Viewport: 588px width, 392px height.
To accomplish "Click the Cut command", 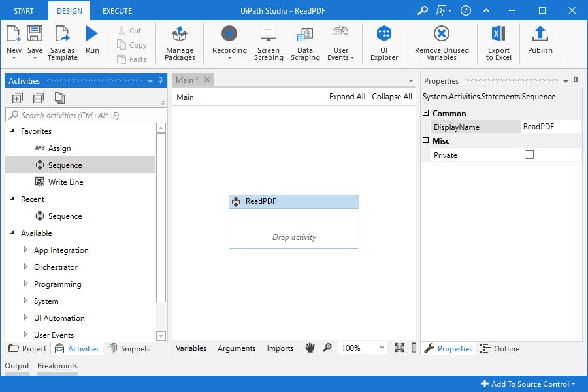I will [129, 31].
